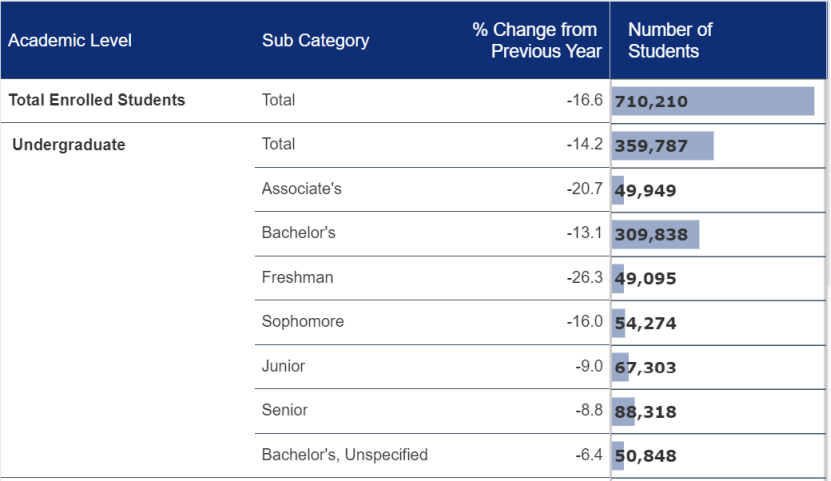Viewport: 831px width, 481px height.
Task: Select the Bachelor's, Unspecified cell
Action: coord(345,455)
